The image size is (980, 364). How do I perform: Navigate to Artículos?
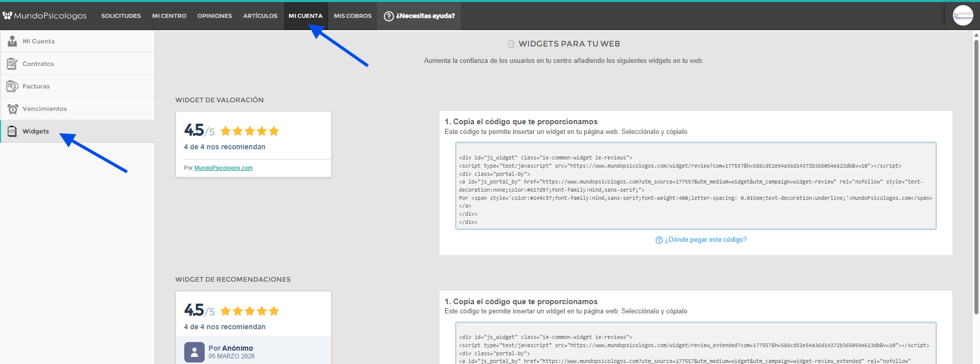pos(260,16)
